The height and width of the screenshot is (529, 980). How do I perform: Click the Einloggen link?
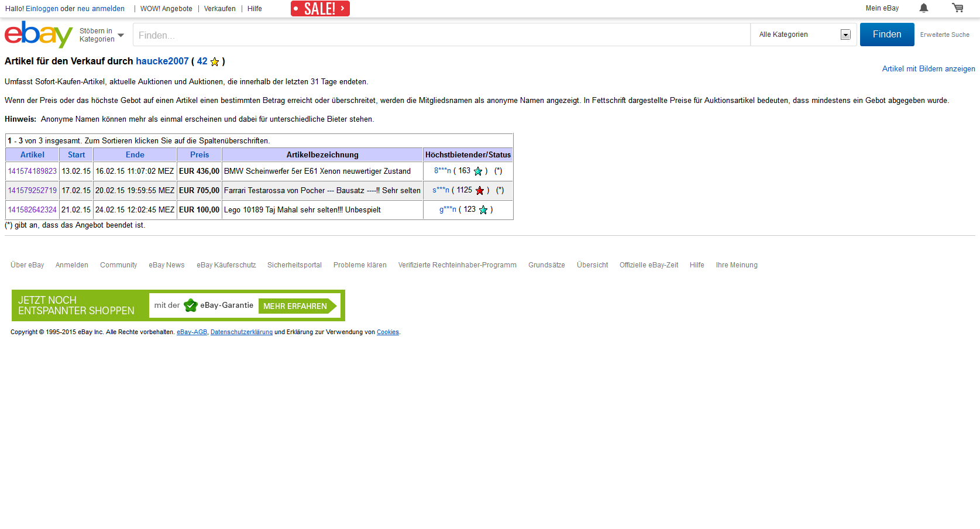(42, 9)
